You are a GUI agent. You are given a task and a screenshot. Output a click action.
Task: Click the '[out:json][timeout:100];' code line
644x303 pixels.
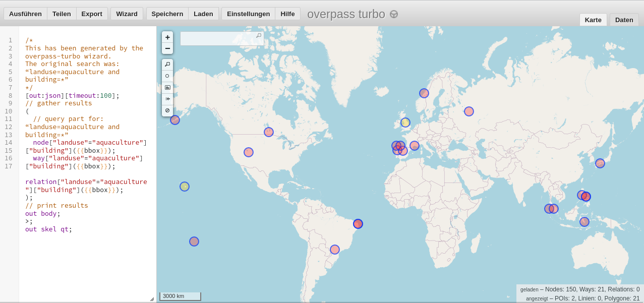click(x=73, y=95)
